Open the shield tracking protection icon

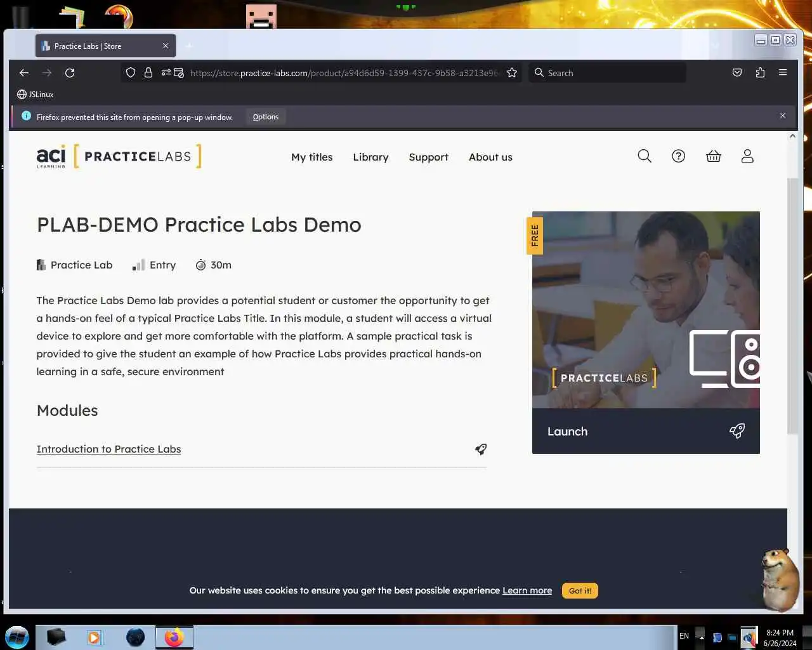[x=131, y=72]
